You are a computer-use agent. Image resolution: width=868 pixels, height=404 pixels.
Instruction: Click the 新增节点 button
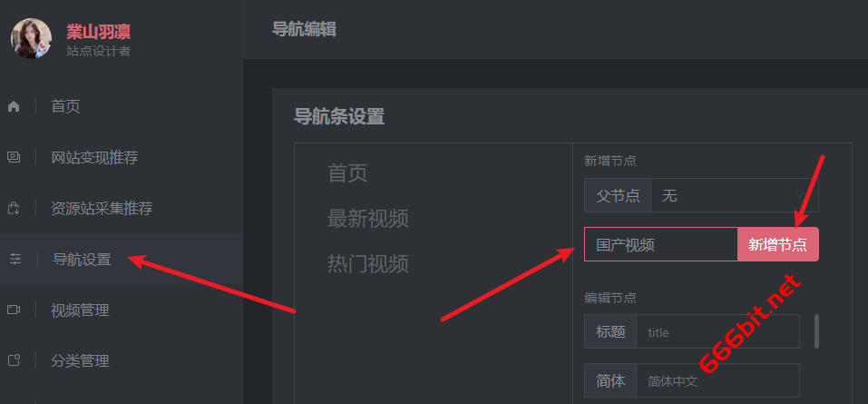point(778,244)
